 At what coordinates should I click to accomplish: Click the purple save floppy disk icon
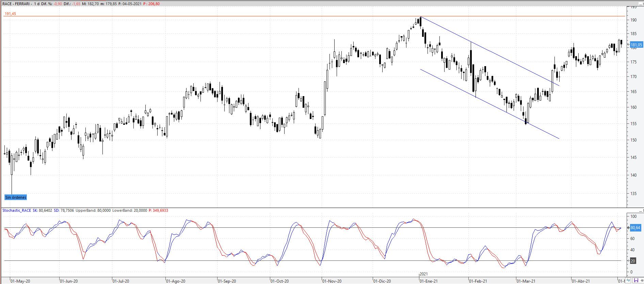[x=635, y=281]
